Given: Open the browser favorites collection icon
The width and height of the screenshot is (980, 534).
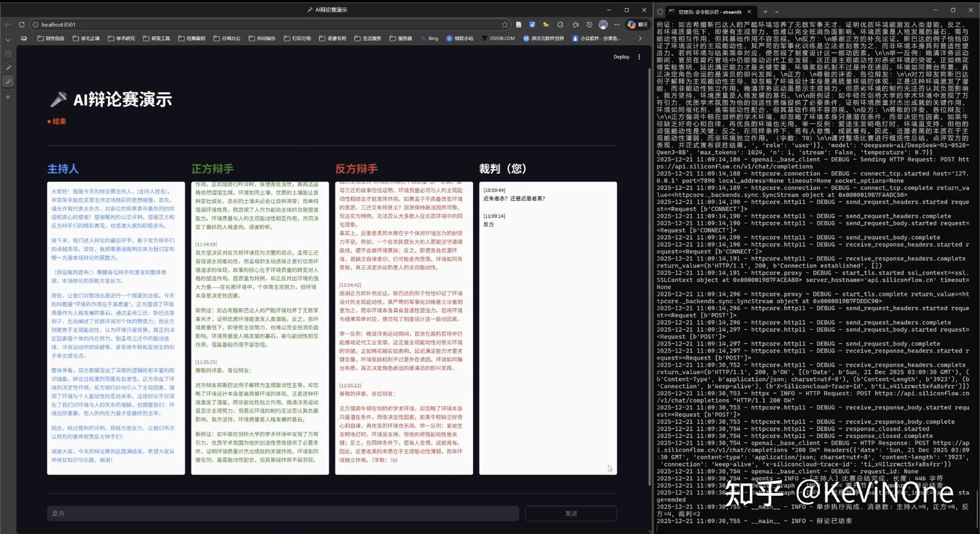Looking at the screenshot, I should coord(576,25).
